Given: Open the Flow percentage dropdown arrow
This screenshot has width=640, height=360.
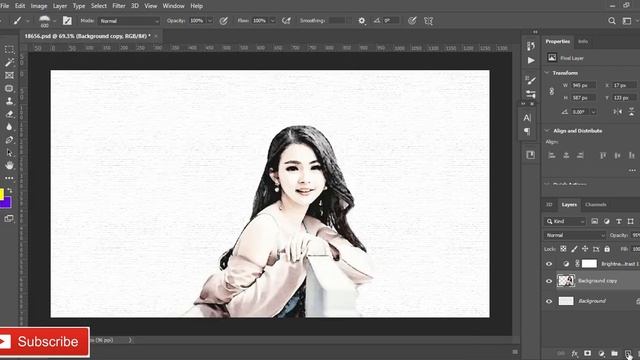Looking at the screenshot, I should (x=273, y=21).
